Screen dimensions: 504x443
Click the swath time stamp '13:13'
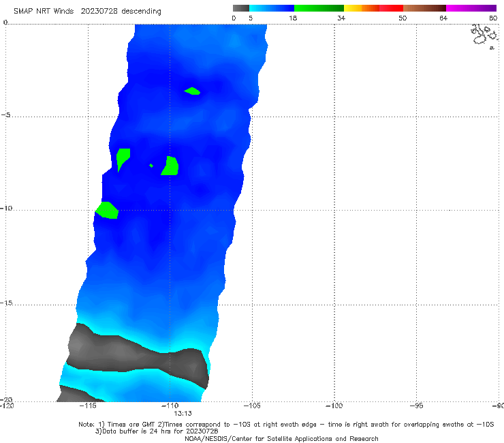[183, 414]
